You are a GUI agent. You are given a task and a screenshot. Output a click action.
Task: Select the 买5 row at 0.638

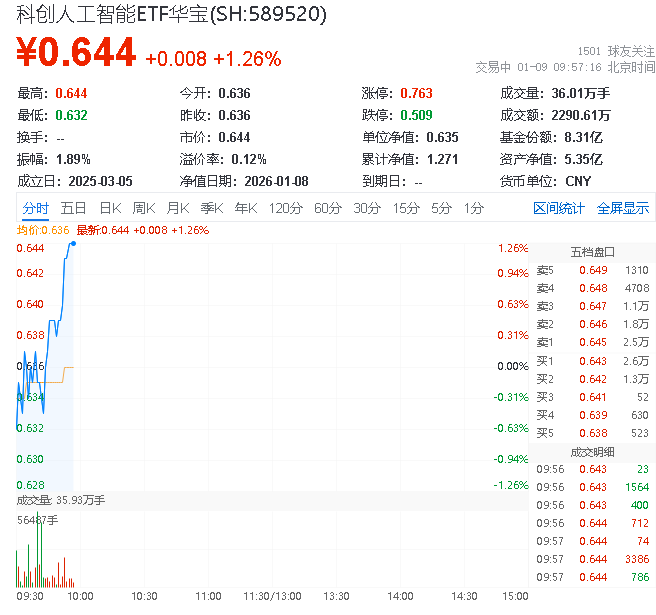click(592, 433)
